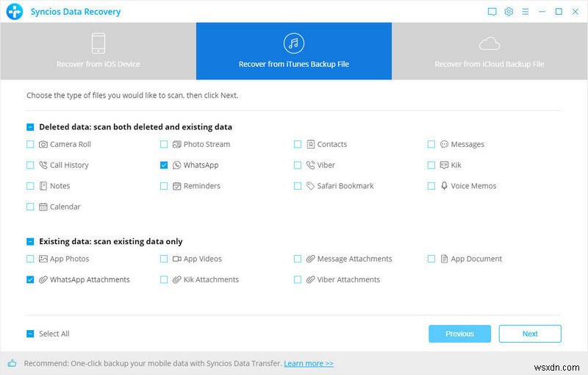The height and width of the screenshot is (375, 588).
Task: Click the WhatsApp icon
Action: pos(176,165)
